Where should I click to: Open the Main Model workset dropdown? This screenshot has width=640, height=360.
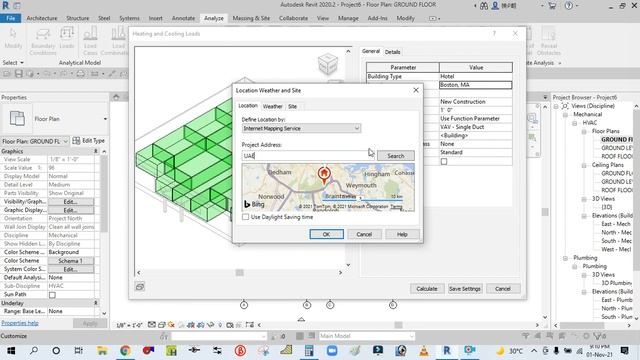click(x=367, y=336)
